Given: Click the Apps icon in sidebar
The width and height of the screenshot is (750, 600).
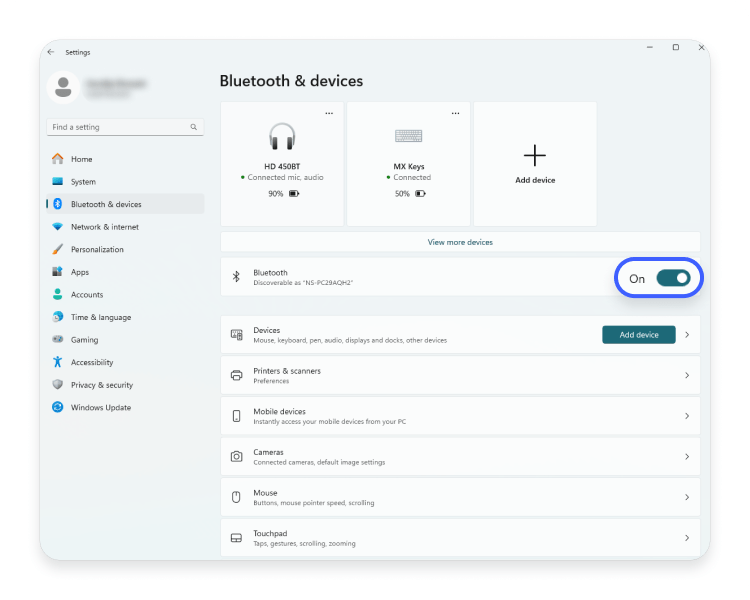Looking at the screenshot, I should tap(57, 271).
